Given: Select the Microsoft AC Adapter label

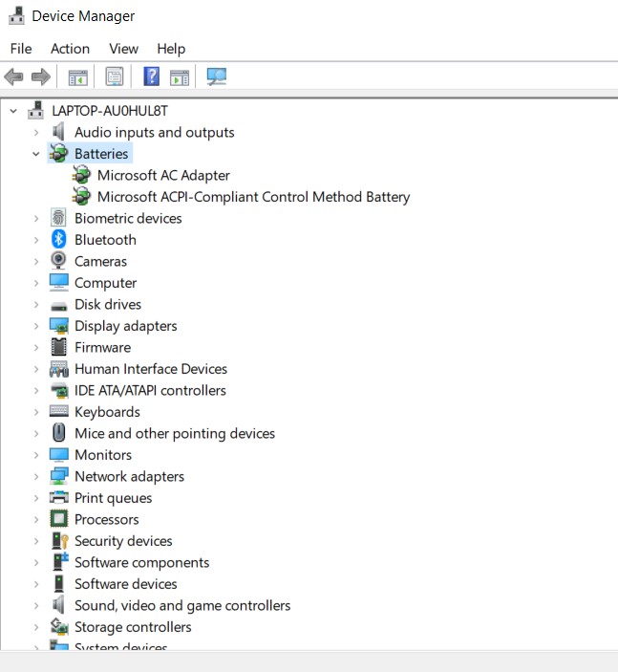Looking at the screenshot, I should [x=163, y=175].
